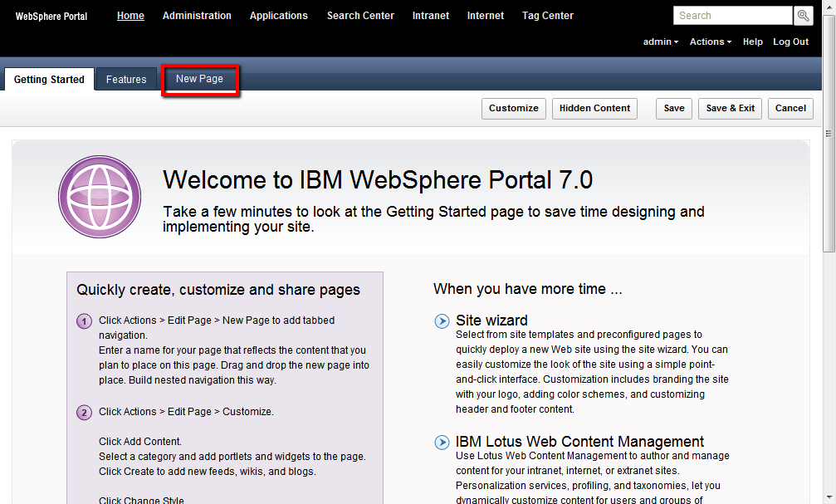
Task: Click the Log Out link
Action: pyautogui.click(x=790, y=42)
